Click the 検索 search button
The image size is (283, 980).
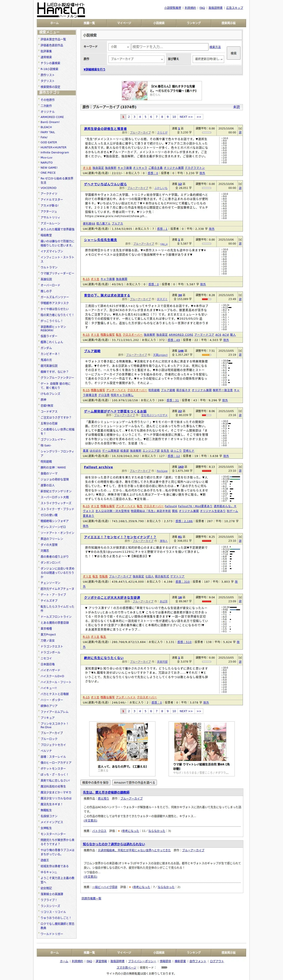pyautogui.click(x=233, y=53)
